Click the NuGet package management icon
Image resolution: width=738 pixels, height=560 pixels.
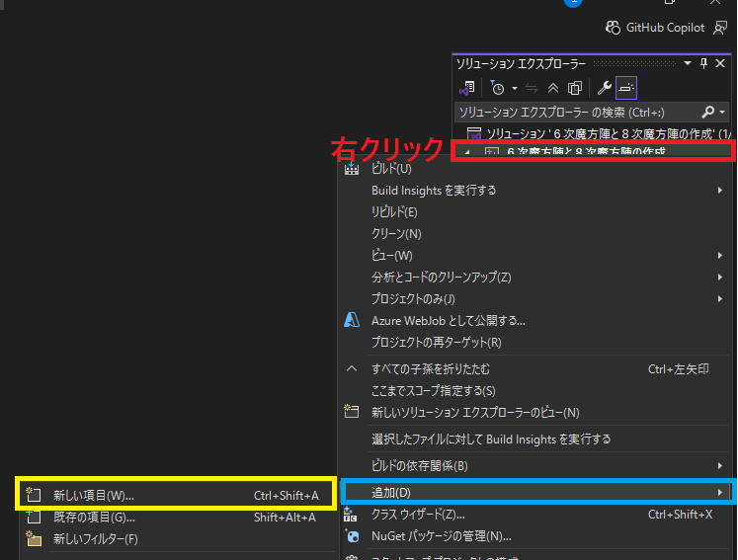[x=351, y=536]
